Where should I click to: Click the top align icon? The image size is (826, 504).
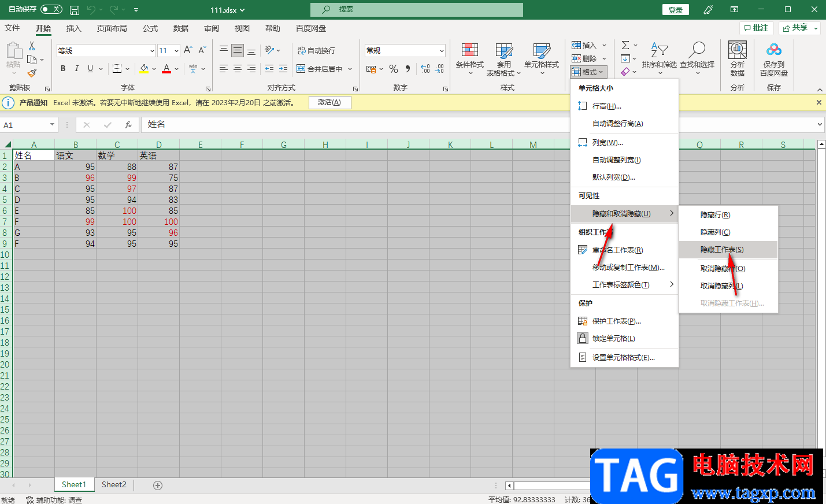(224, 50)
